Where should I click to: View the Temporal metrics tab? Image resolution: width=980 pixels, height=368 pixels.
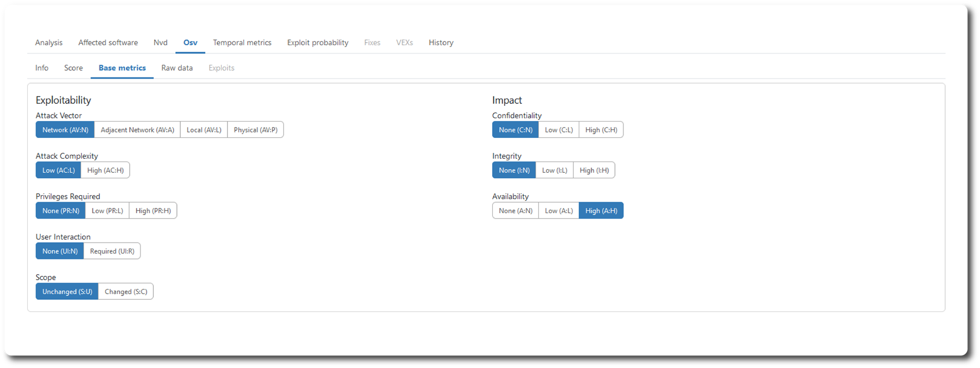(x=242, y=43)
